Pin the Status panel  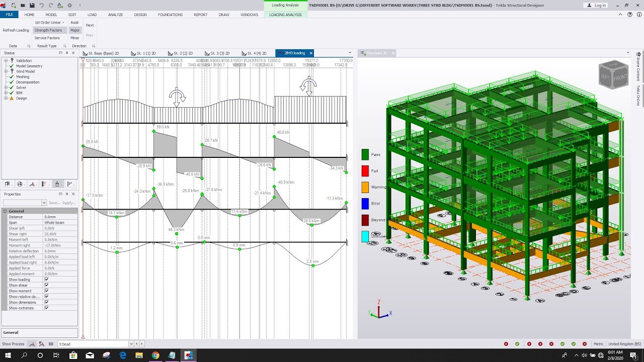coord(67,53)
